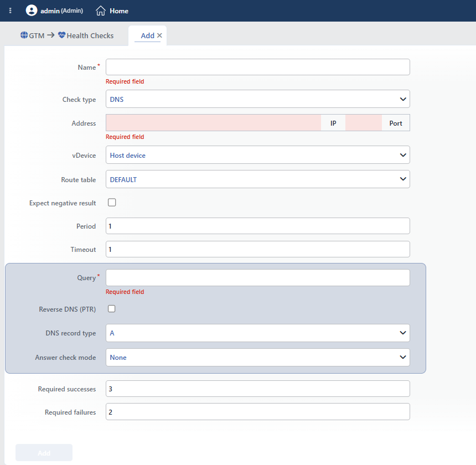
Task: Click the admin user avatar icon
Action: pos(31,11)
